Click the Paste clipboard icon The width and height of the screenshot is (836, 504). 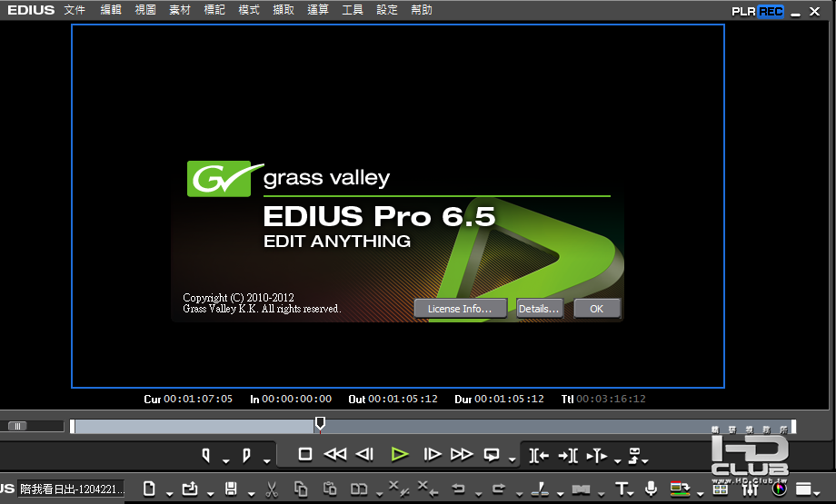330,489
